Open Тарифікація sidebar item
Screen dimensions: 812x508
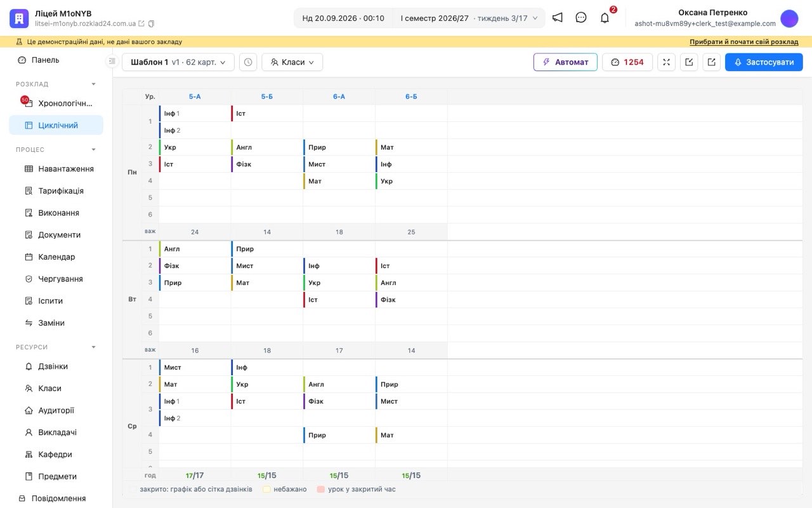tap(56, 191)
